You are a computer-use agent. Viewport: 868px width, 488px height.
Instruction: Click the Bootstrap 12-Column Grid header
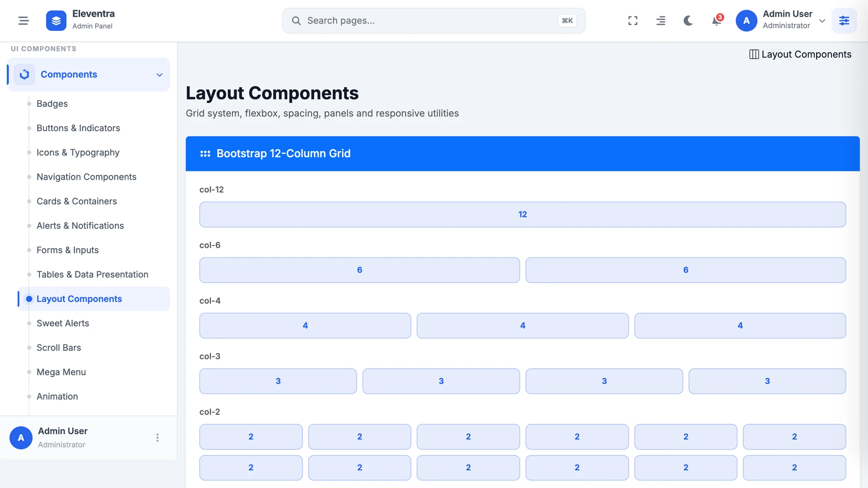[x=523, y=154]
